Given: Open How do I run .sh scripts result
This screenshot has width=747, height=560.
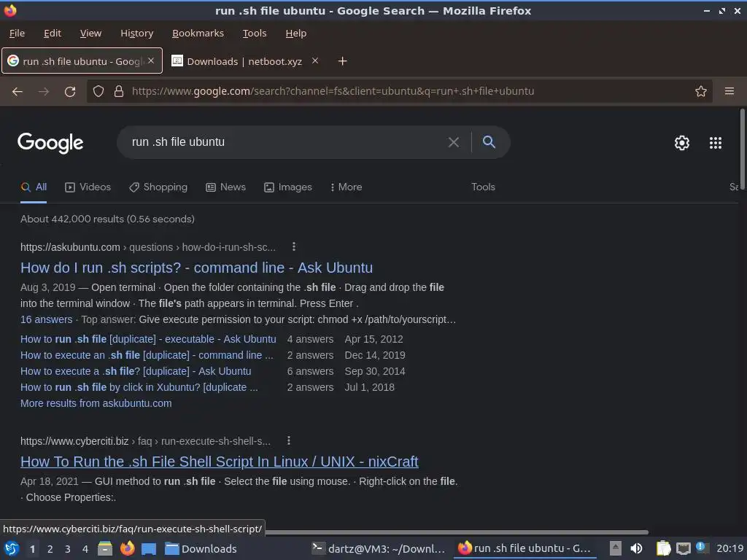Looking at the screenshot, I should coord(196,268).
